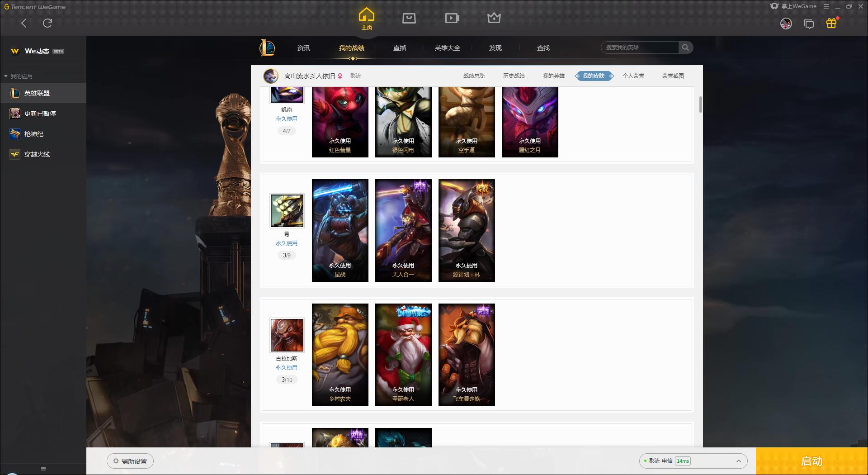Screen dimensions: 868x475
Task: Select 英雄联盟 in the sidebar
Action: pyautogui.click(x=43, y=93)
